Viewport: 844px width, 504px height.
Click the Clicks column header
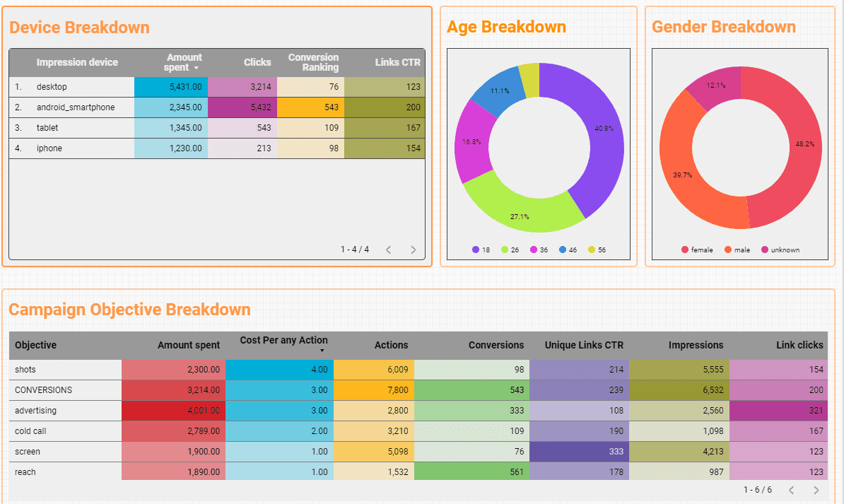257,62
